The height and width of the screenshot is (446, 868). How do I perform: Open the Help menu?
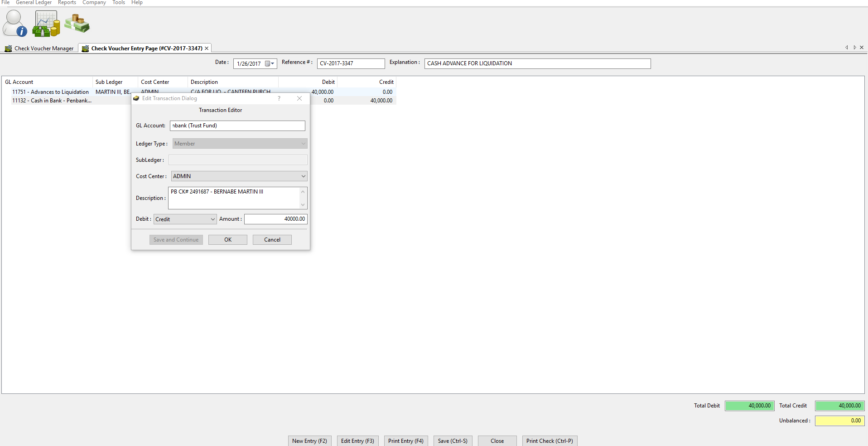coord(137,3)
